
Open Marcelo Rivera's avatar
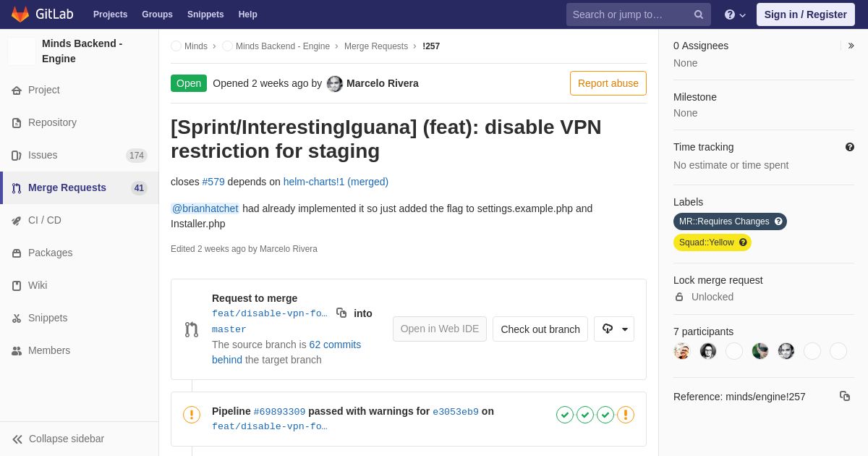point(335,84)
